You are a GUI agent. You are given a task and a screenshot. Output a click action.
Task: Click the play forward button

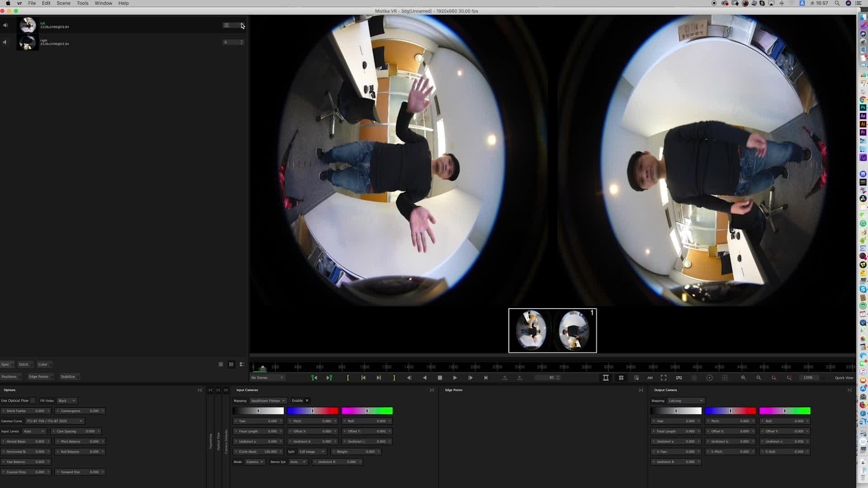pyautogui.click(x=455, y=378)
